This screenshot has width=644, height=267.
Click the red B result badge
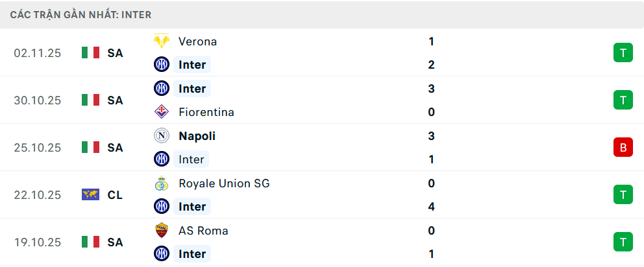[623, 148]
